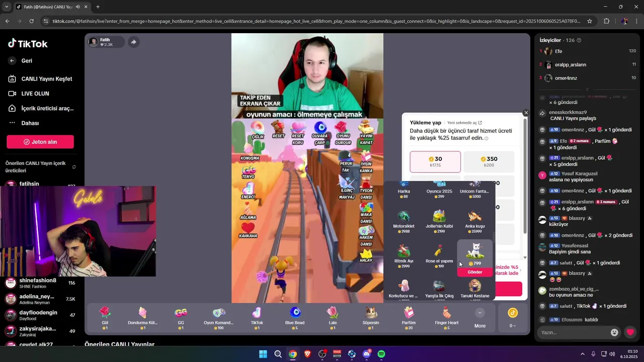Select the 30 coin recharge option
This screenshot has width=644, height=362.
click(x=435, y=162)
